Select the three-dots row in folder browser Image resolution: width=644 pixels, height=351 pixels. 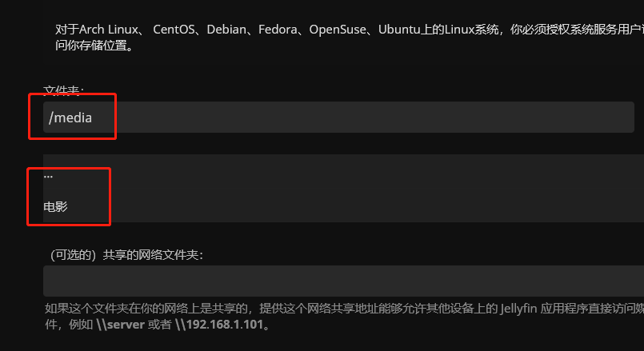pyautogui.click(x=240, y=176)
